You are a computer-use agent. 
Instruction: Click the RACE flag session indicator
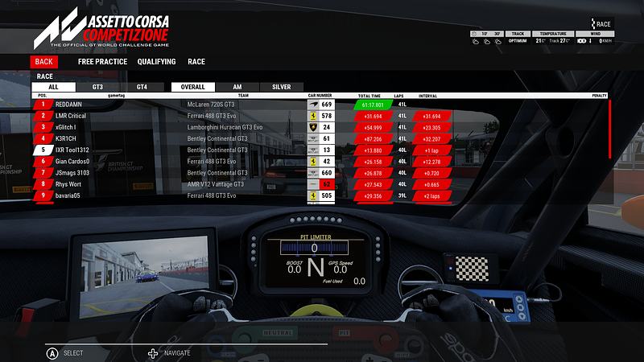click(601, 24)
